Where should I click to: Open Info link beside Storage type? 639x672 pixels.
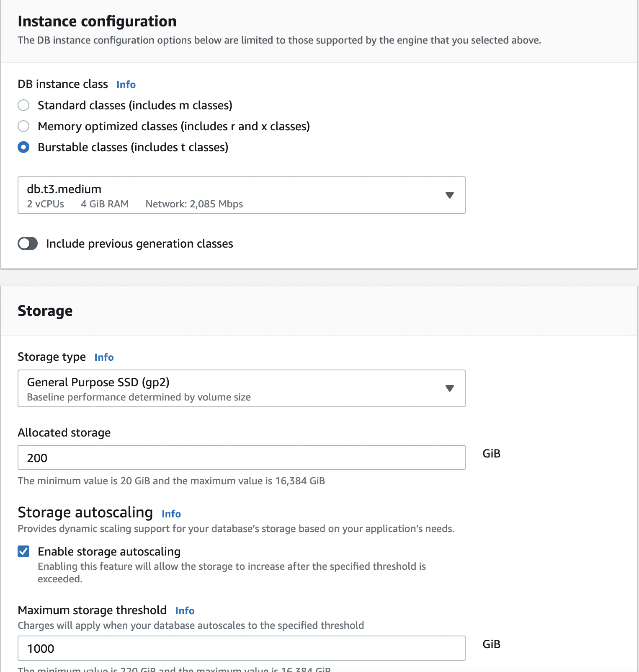tap(104, 357)
